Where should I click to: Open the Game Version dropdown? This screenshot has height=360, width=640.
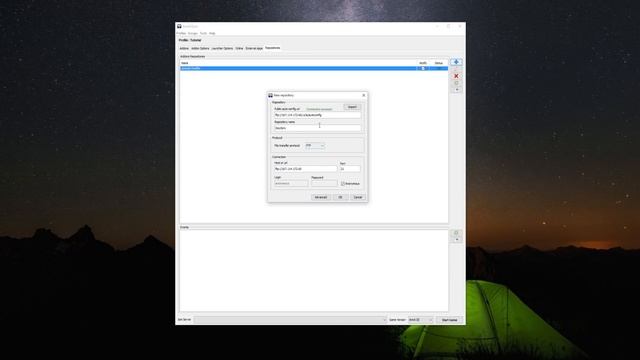[420, 320]
